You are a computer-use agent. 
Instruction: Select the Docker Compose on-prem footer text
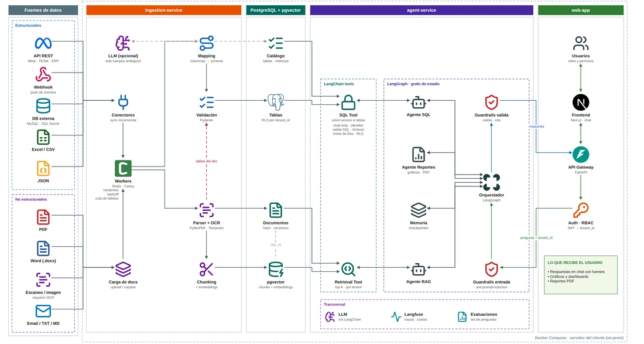click(x=578, y=338)
